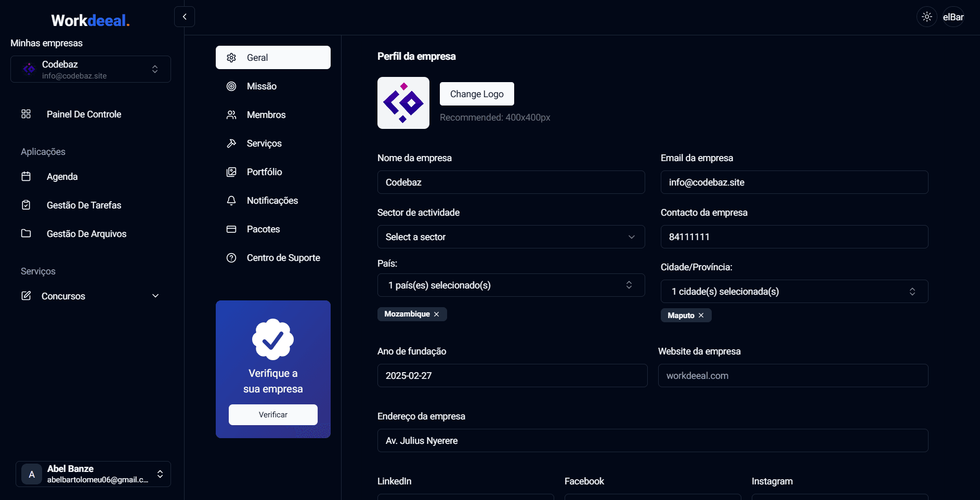Edit the Email da empresa field
Image resolution: width=980 pixels, height=500 pixels.
click(794, 182)
